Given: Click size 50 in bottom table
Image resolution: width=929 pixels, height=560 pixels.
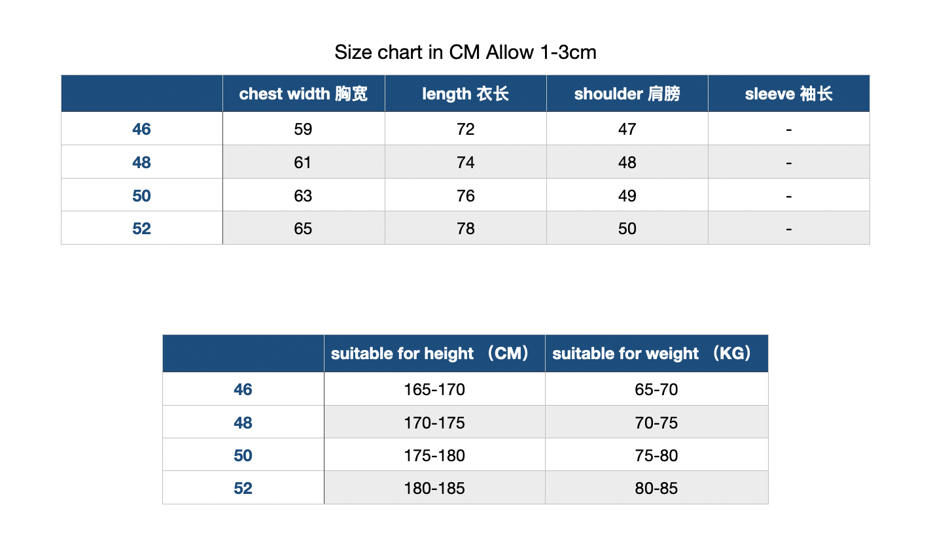Looking at the screenshot, I should 243,455.
